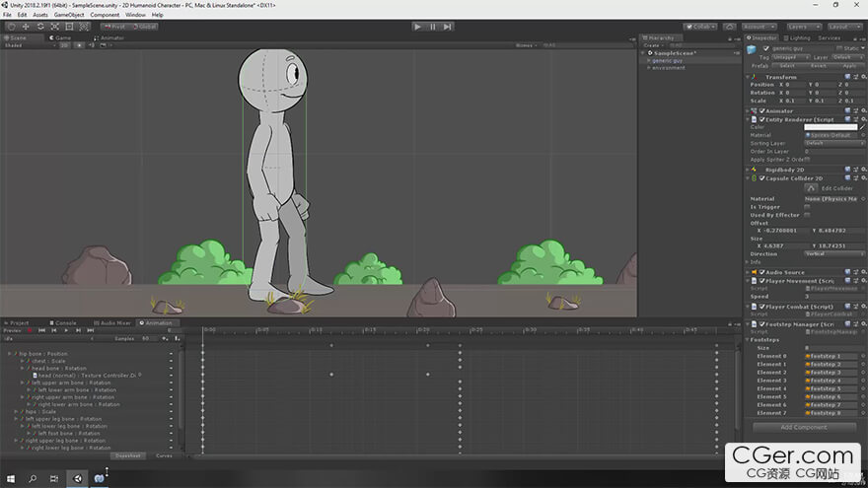Switch to the Animator tab
The height and width of the screenshot is (488, 868).
coord(109,38)
